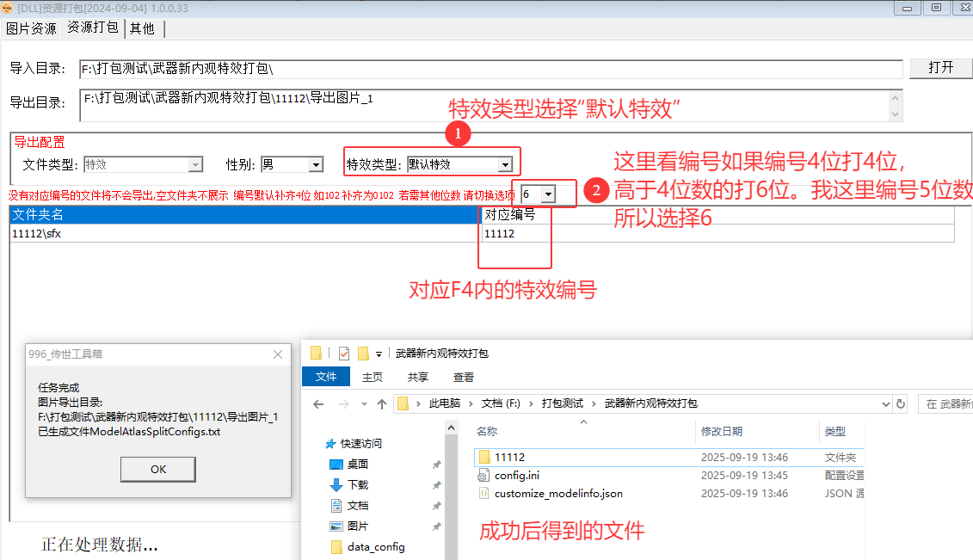Expand the 性别 dropdown

coord(316,164)
